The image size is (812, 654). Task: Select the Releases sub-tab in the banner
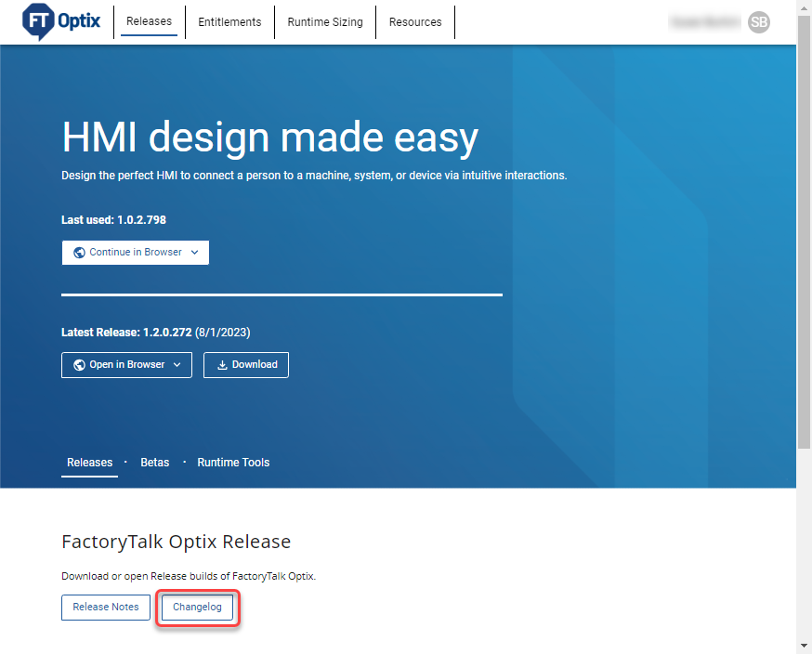point(89,463)
